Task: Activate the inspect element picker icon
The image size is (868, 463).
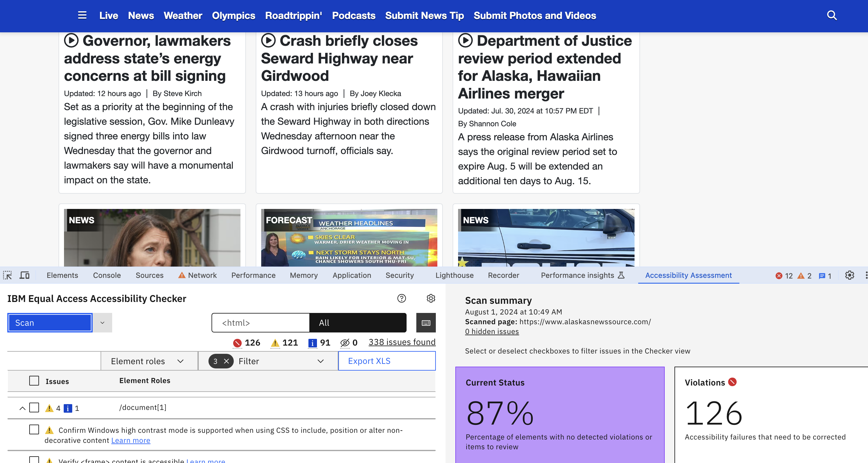Action: [7, 275]
